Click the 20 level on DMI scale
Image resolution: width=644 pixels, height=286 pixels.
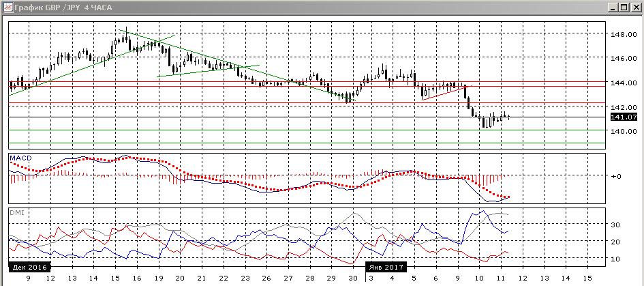tap(615, 242)
